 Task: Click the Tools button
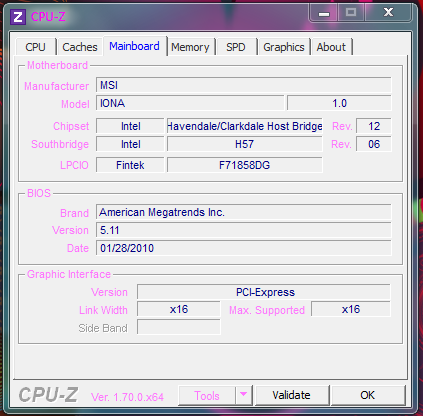click(207, 396)
